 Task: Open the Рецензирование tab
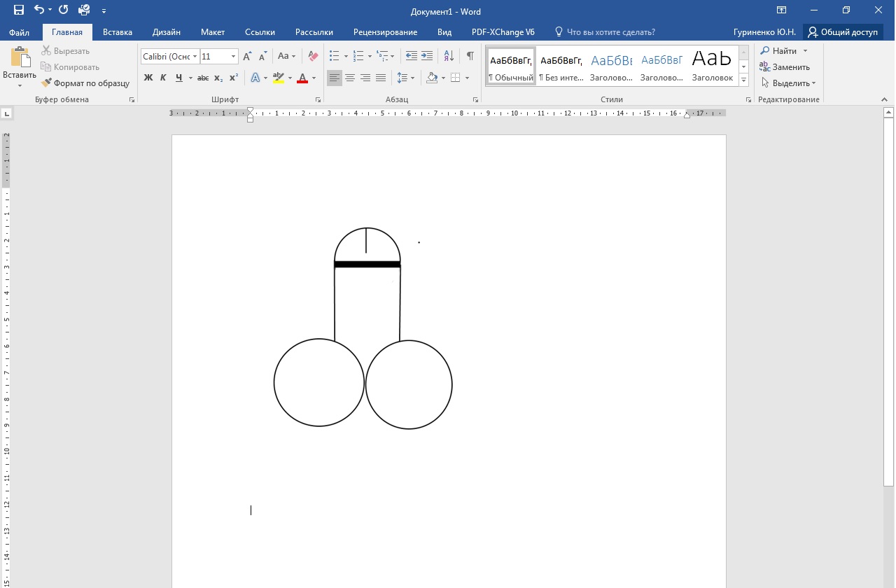point(385,32)
